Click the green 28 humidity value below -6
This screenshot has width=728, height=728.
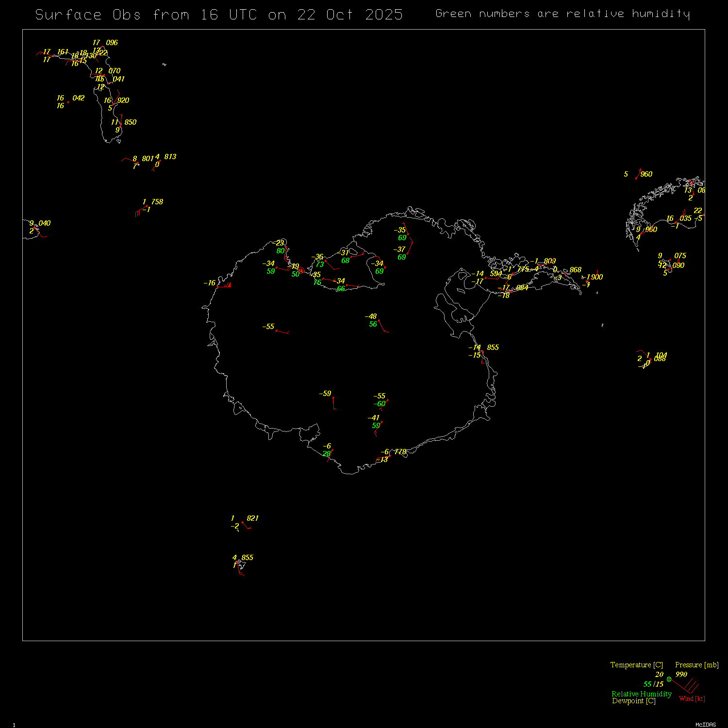pos(327,454)
